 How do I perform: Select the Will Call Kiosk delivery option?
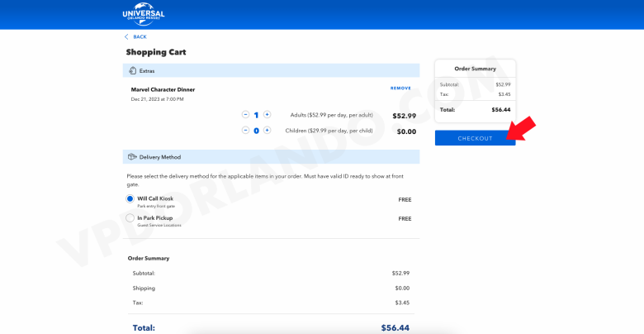click(x=130, y=199)
